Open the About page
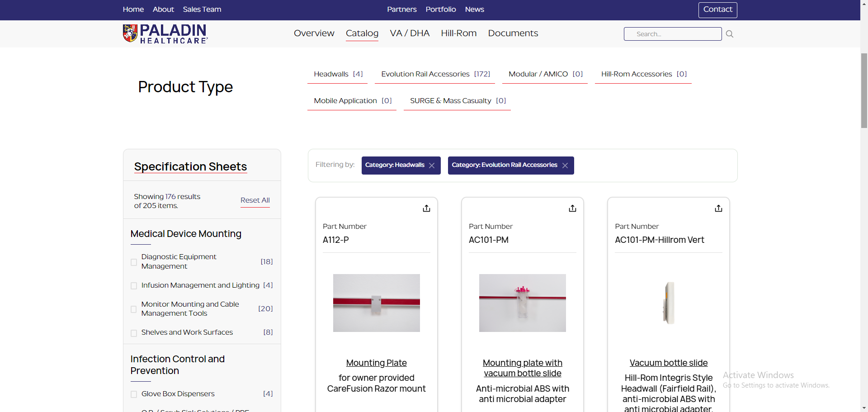 click(x=163, y=9)
